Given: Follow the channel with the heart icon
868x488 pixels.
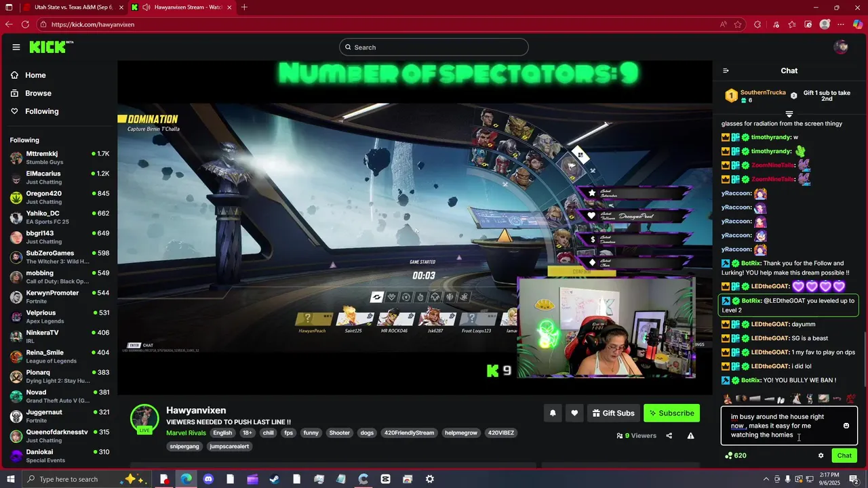Looking at the screenshot, I should (x=574, y=413).
